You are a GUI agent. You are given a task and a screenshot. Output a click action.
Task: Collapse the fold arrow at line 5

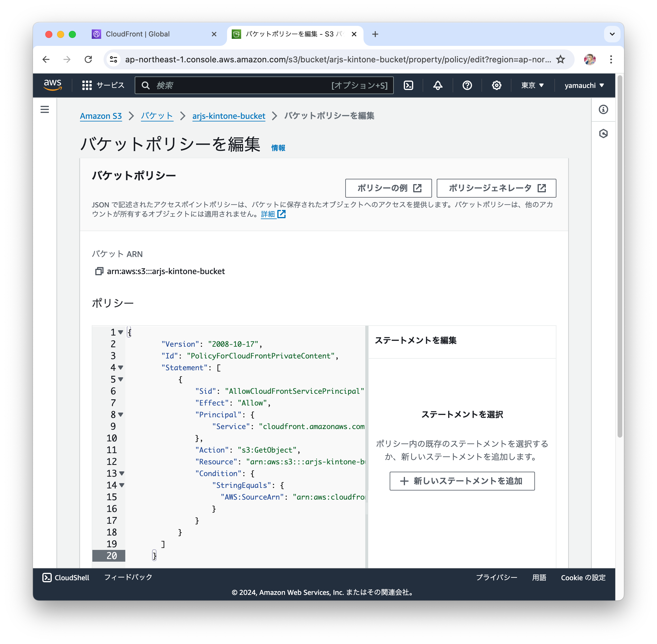(x=121, y=379)
